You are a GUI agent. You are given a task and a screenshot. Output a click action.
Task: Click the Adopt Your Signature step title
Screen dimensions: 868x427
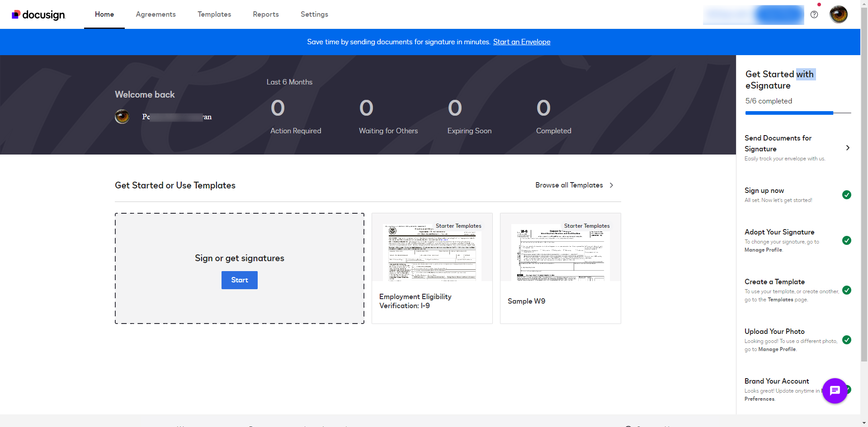click(x=779, y=232)
